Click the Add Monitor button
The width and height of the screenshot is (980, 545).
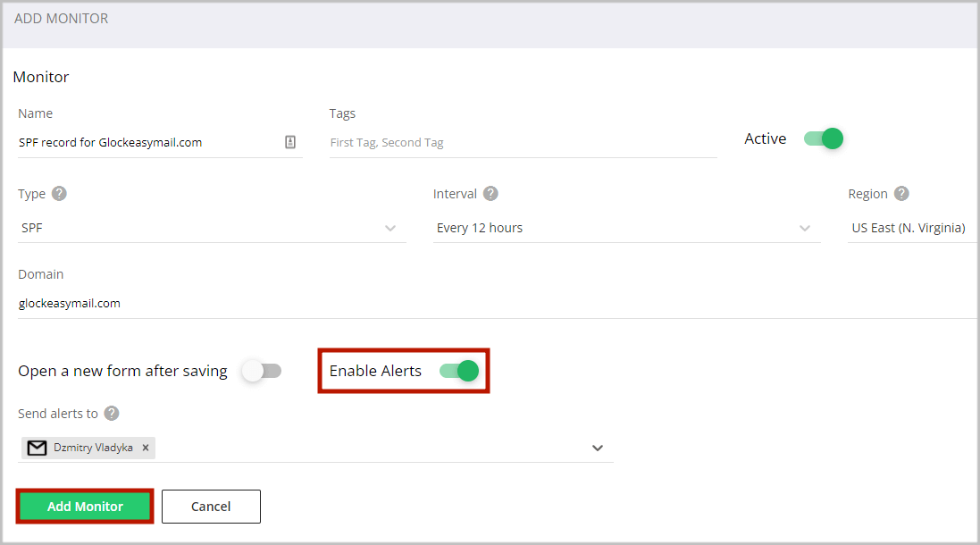tap(85, 507)
